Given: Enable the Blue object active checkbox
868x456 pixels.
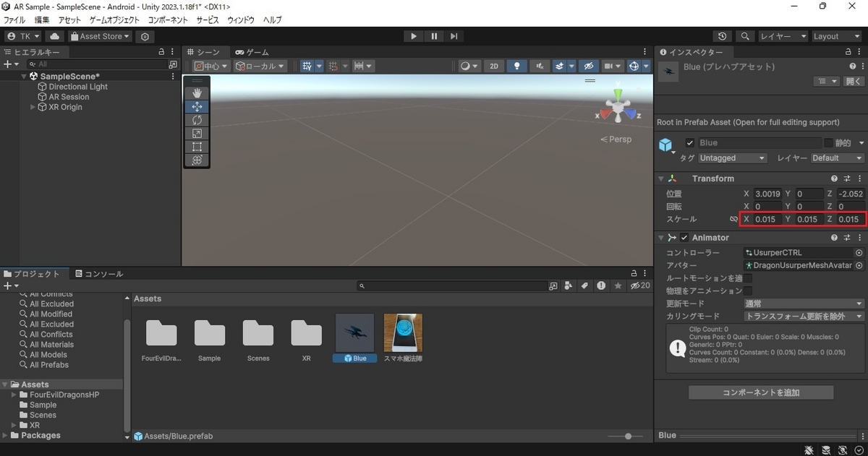Looking at the screenshot, I should pos(690,143).
